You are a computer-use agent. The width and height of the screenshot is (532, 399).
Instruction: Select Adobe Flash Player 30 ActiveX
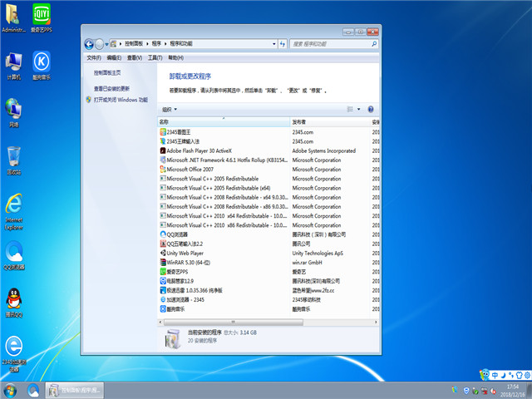[x=199, y=150]
